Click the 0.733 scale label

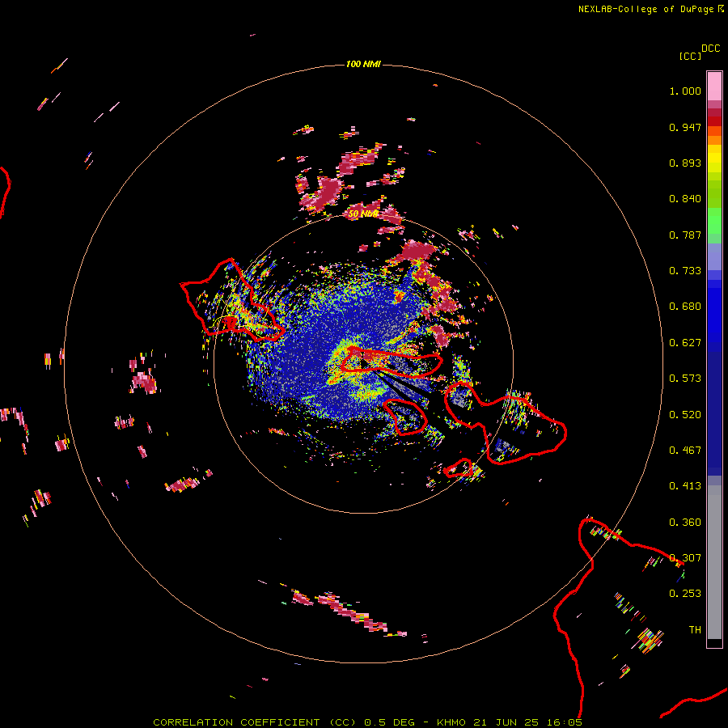tap(685, 271)
